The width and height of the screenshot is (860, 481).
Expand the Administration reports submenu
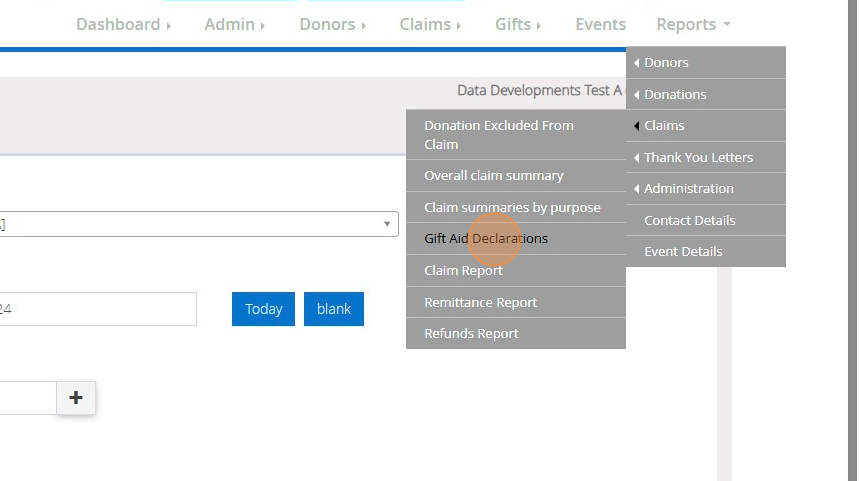[705, 188]
